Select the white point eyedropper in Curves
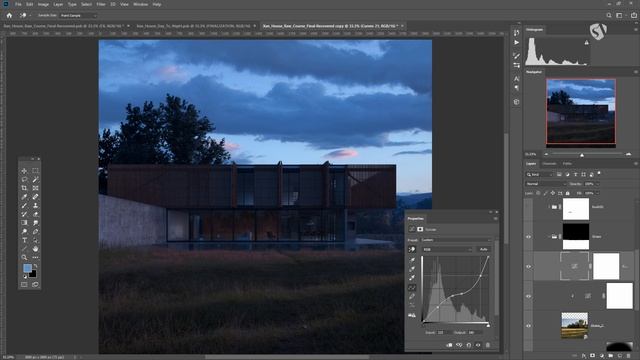The image size is (640, 360). coord(412,278)
